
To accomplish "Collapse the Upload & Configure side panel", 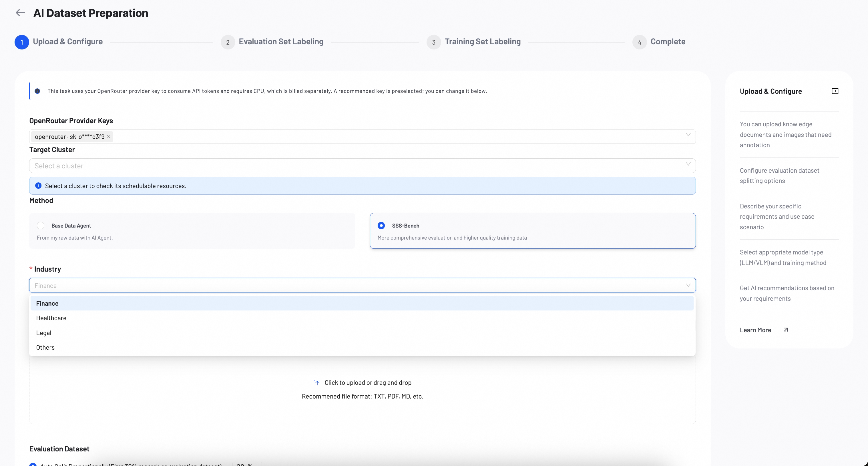I will coord(835,91).
